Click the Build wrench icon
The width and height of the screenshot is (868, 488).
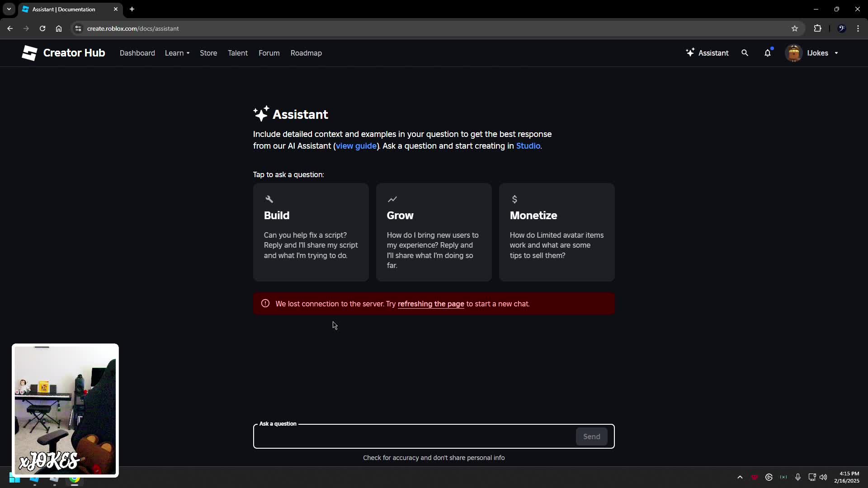point(269,199)
